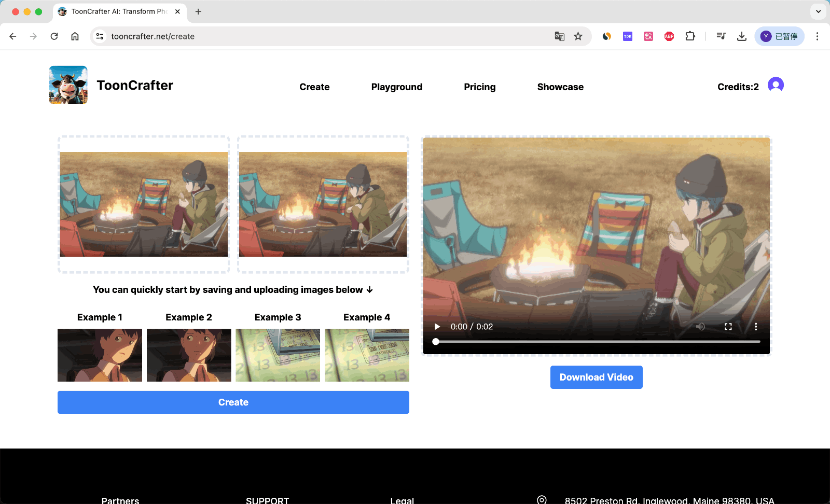The image size is (830, 504).
Task: Open the tab search chevron at top right
Action: point(818,11)
